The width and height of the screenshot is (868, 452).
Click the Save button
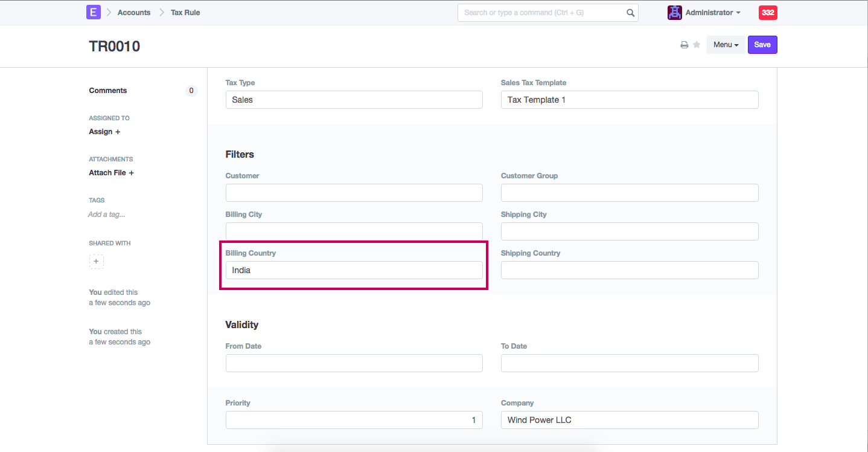pyautogui.click(x=762, y=45)
